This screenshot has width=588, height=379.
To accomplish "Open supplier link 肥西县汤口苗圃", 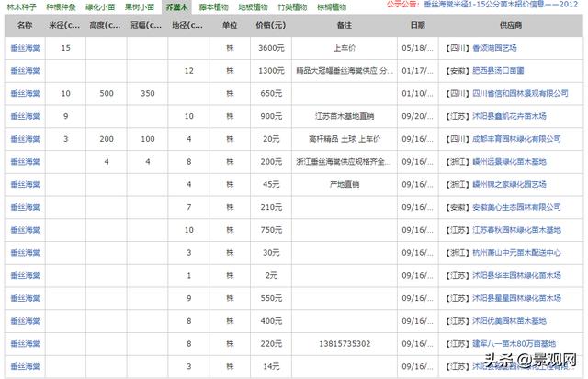I will point(498,71).
